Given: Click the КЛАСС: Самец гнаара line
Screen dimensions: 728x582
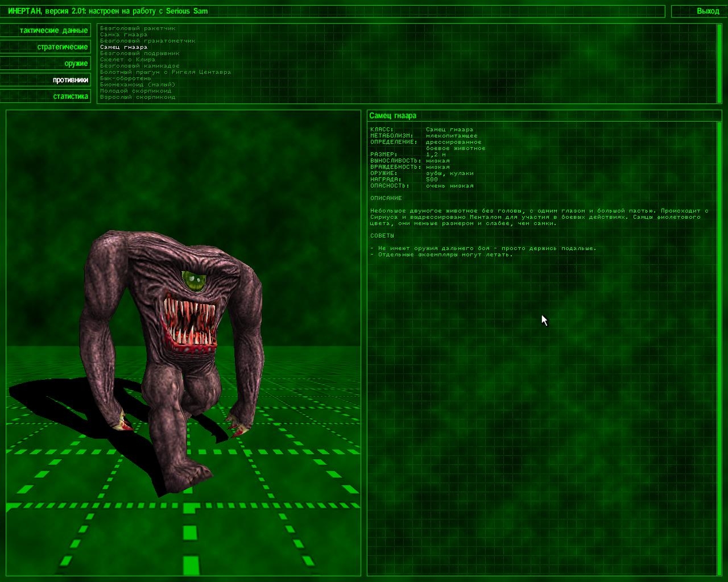Looking at the screenshot, I should (421, 129).
